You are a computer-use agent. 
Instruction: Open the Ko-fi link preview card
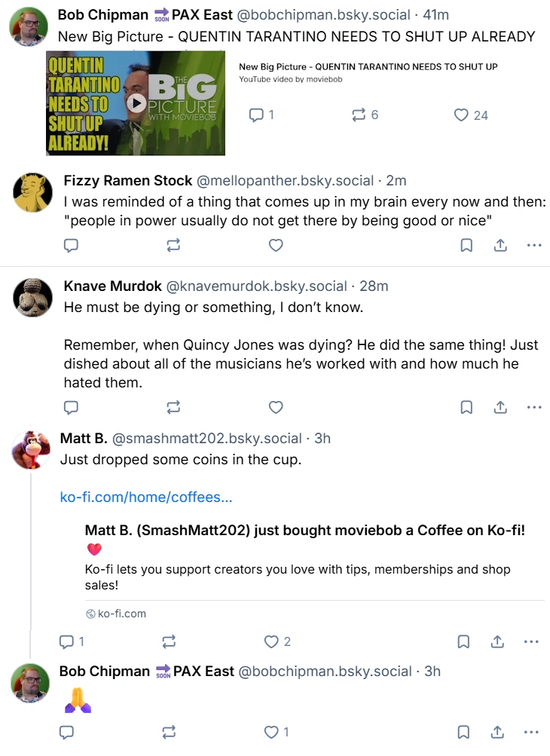tap(314, 571)
